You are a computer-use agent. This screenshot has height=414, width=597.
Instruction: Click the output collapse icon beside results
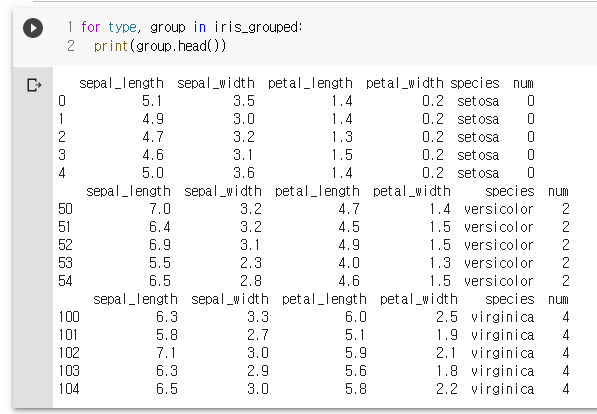pyautogui.click(x=34, y=85)
